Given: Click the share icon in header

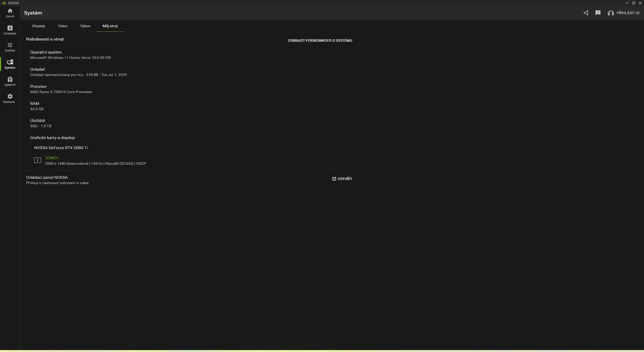Looking at the screenshot, I should 586,13.
